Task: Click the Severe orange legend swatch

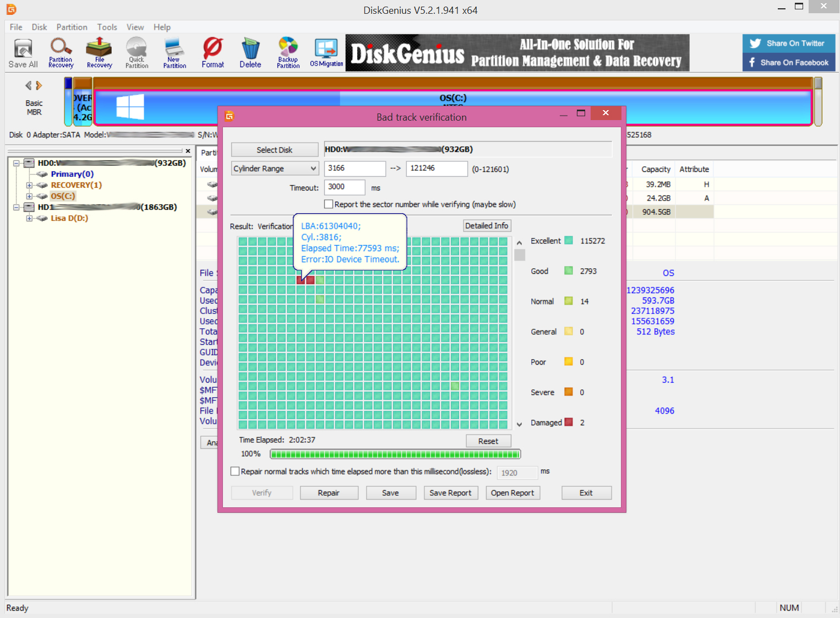Action: pos(569,392)
